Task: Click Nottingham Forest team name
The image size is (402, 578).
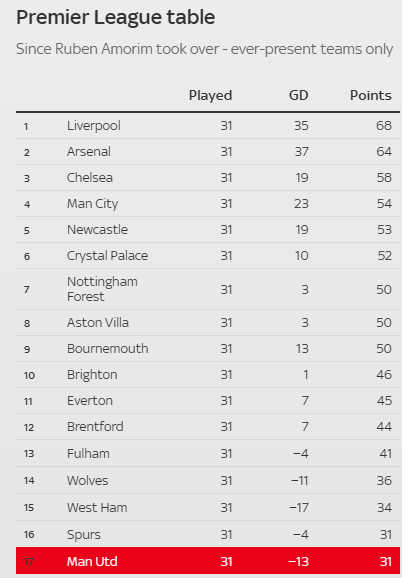Action: (x=102, y=289)
